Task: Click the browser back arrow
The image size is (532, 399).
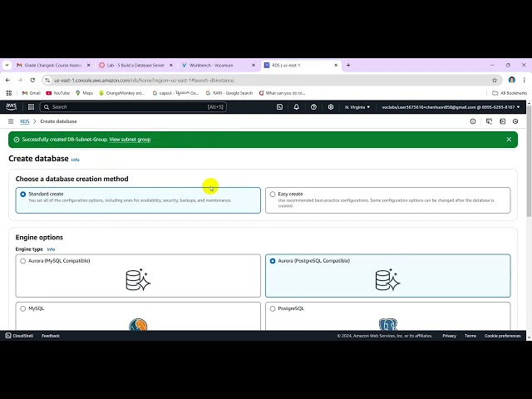Action: point(7,80)
